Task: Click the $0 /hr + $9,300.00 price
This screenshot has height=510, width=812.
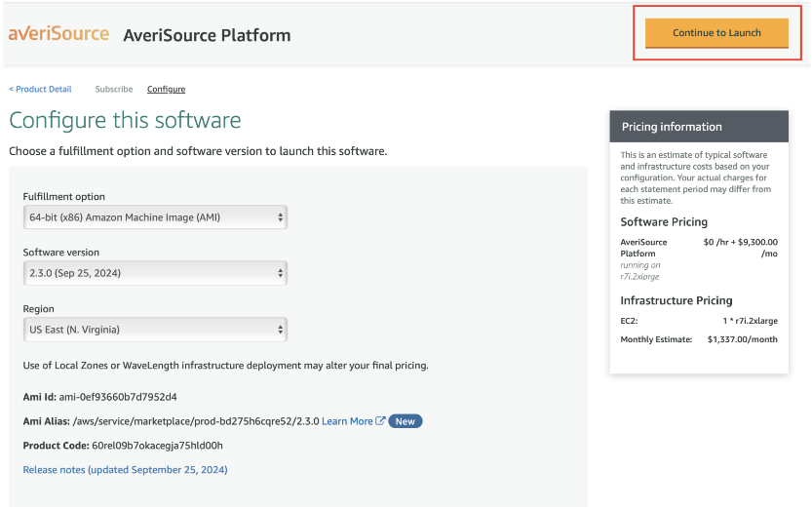Action: point(741,248)
